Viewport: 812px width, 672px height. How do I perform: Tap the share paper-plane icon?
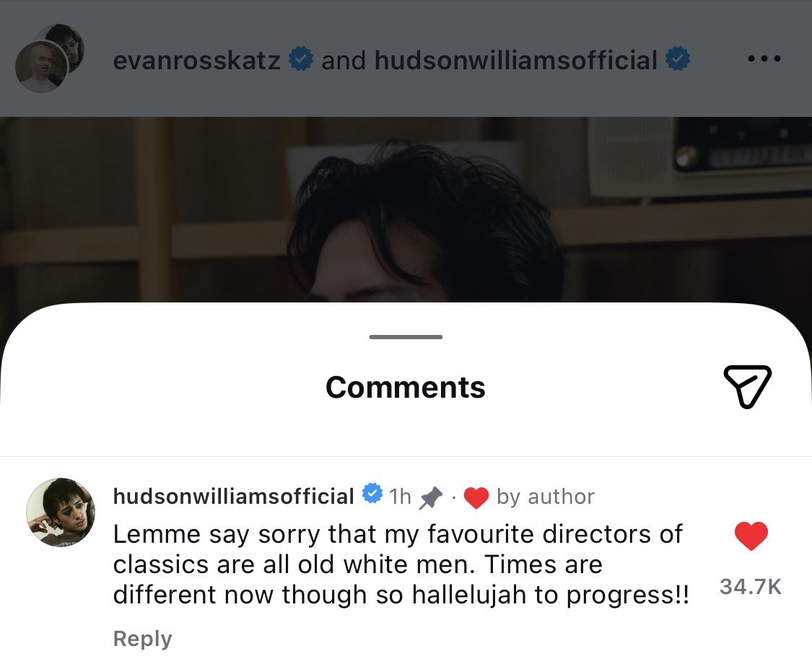747,386
